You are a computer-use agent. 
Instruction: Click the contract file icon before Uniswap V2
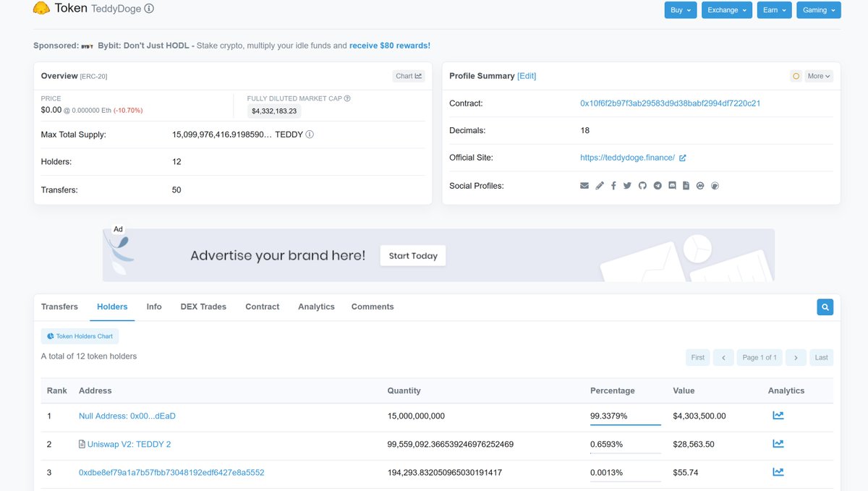point(82,444)
